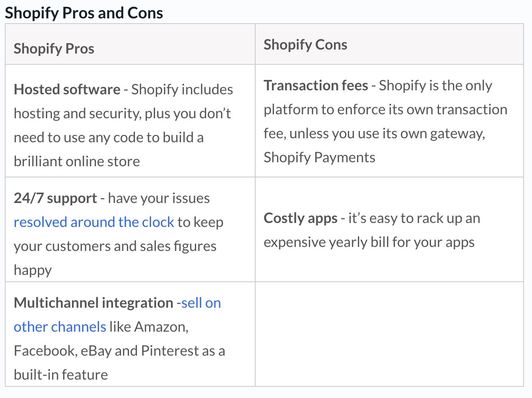Click "your customers and sales figures" line
Viewport: 532px width, 398px height.
(x=115, y=246)
